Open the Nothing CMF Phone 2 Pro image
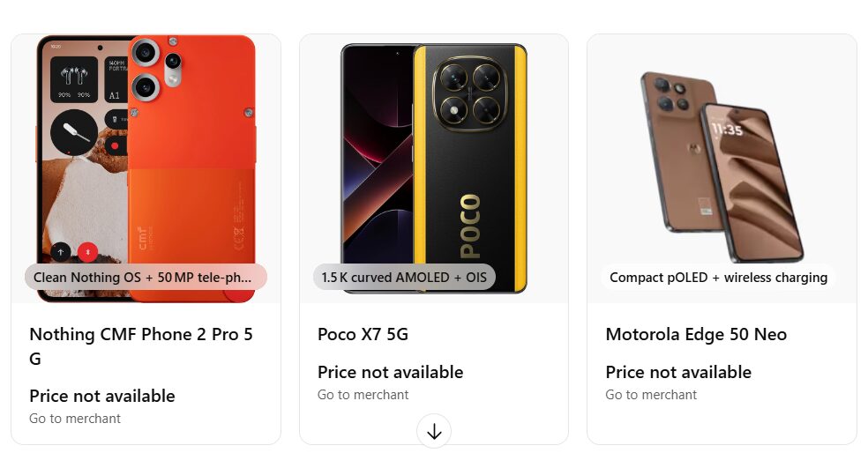 point(146,168)
